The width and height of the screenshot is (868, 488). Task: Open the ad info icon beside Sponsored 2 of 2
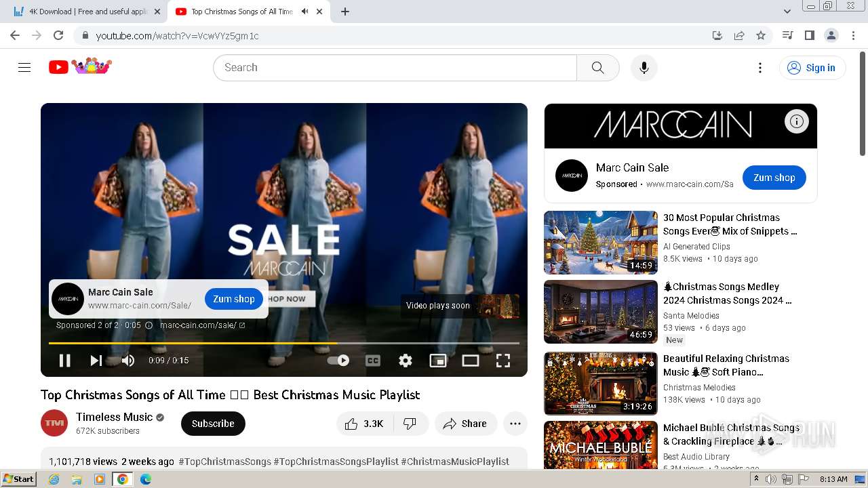pyautogui.click(x=149, y=325)
